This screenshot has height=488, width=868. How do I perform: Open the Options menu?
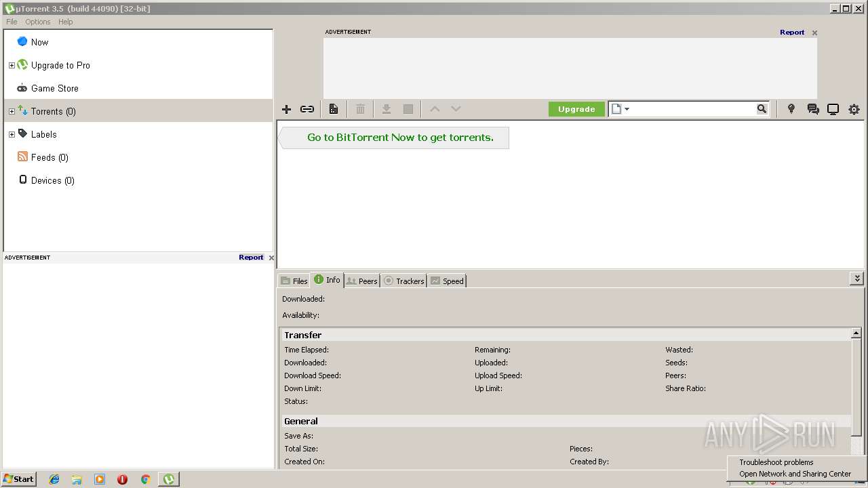(x=38, y=22)
